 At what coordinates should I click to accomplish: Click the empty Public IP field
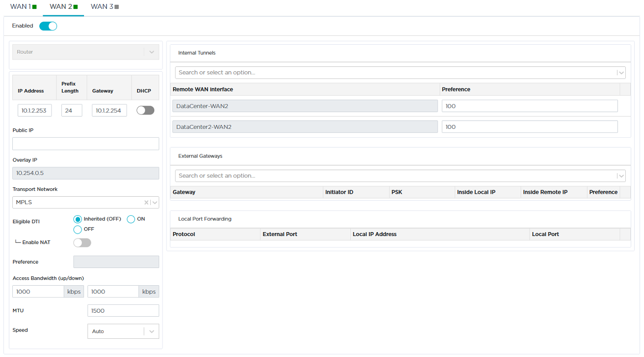pyautogui.click(x=85, y=144)
